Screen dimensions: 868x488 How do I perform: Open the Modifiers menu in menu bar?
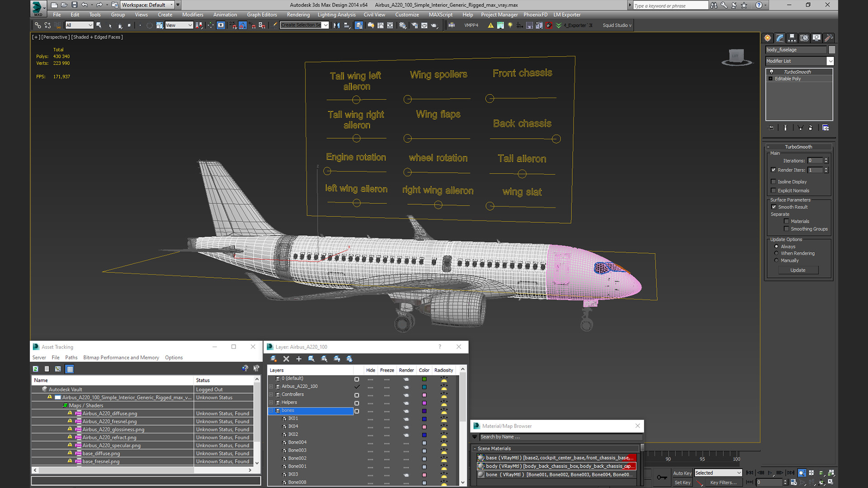[x=193, y=14]
